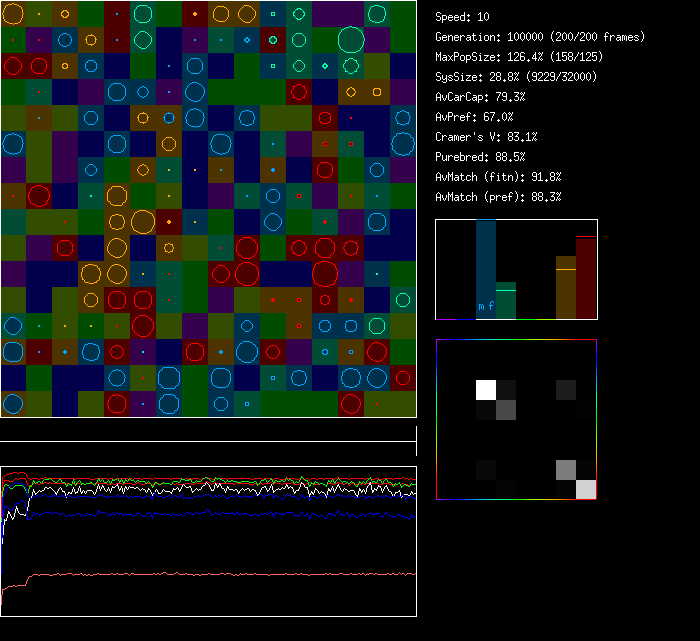This screenshot has width=700, height=641.
Task: Pick the short teal-green histogram bar
Action: pyautogui.click(x=506, y=300)
